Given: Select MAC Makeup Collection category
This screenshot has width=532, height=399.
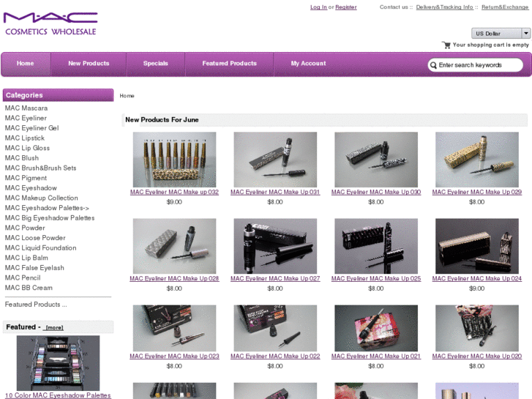Looking at the screenshot, I should pyautogui.click(x=42, y=198).
